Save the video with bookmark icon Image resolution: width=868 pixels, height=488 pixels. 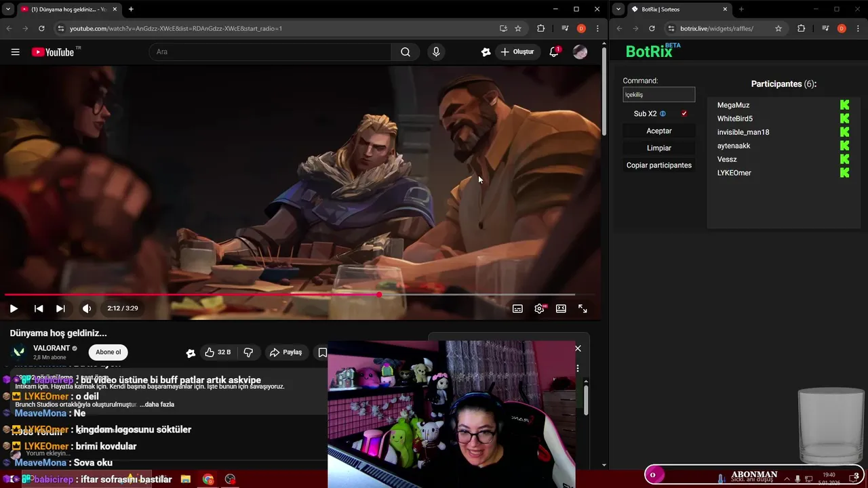coord(322,352)
